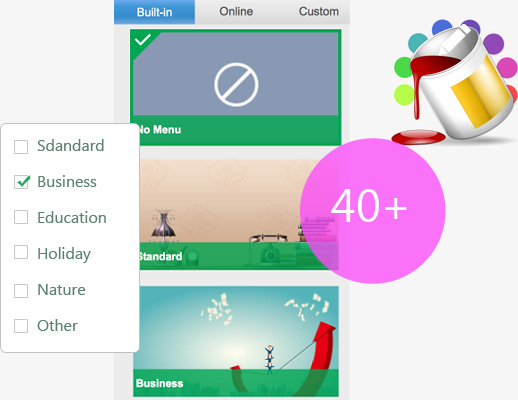Pick the purple paint dot
Viewport: 518px width, 400px height.
[493, 44]
